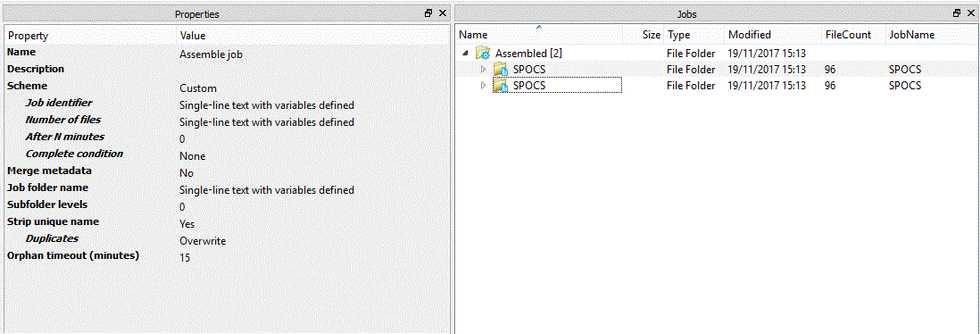Screen dimensions: 980x334
Task: Select the Job folder name property
Action: point(227,188)
